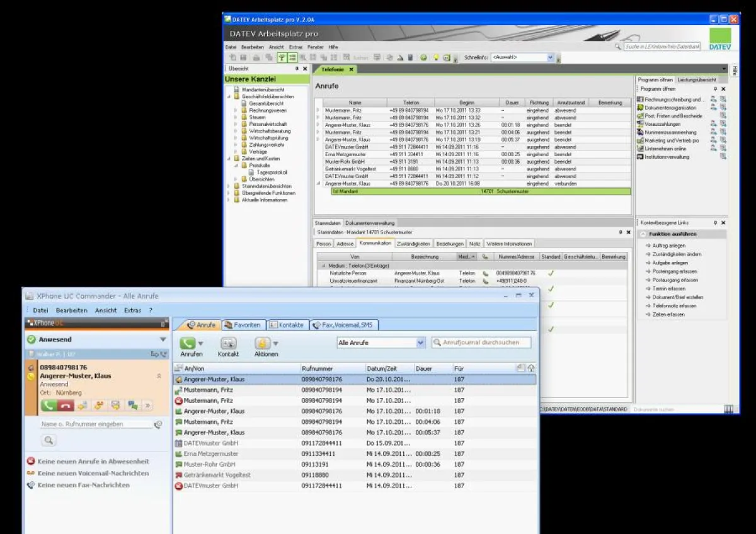
Task: Click the Kontakt toolbar icon
Action: tap(228, 343)
